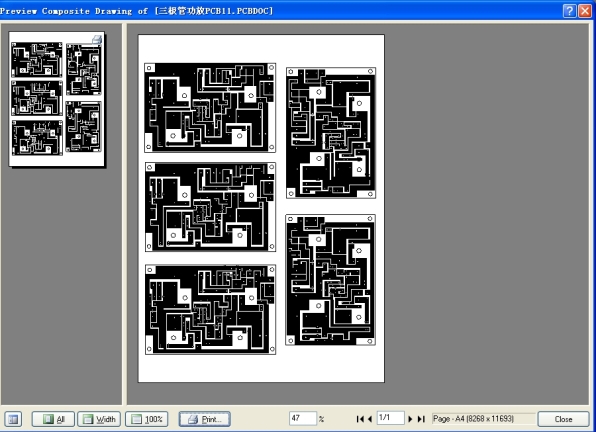596x432 pixels.
Task: Click the zoom percentage input field
Action: coord(303,418)
